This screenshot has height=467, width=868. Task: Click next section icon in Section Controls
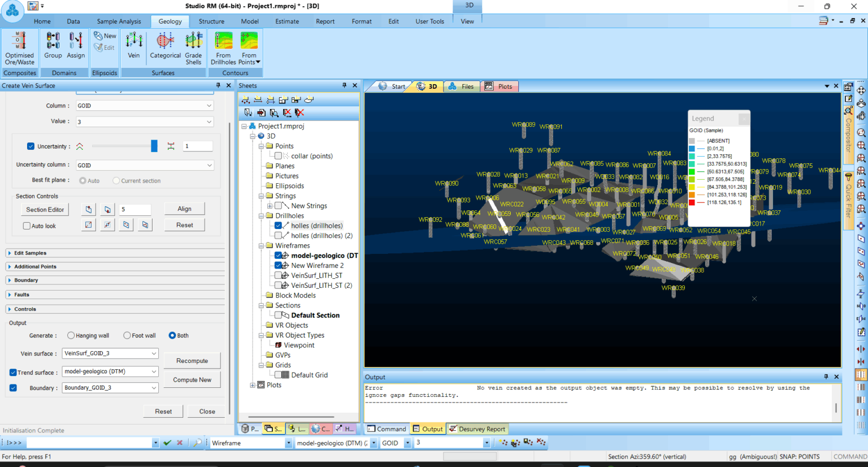pyautogui.click(x=107, y=209)
